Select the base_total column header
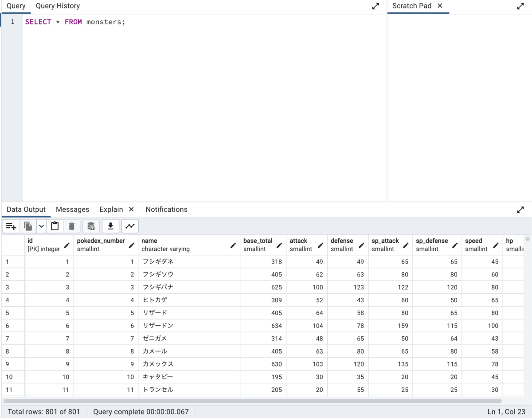Viewport: 532px width, 418px height. [x=263, y=245]
